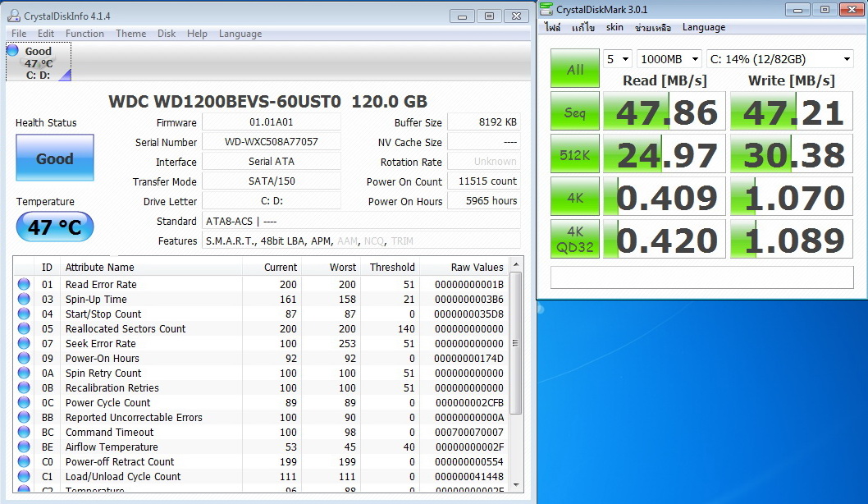The width and height of the screenshot is (868, 504).
Task: Click the Power On Count field
Action: (x=484, y=181)
